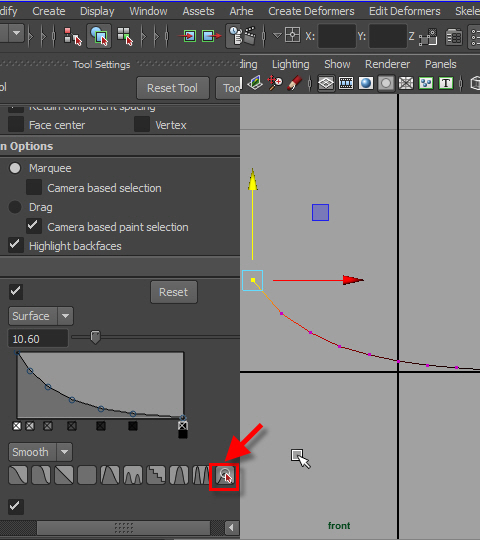Enable 2D pan/zoom magnifier icon
The width and height of the screenshot is (480, 540).
pyautogui.click(x=275, y=83)
